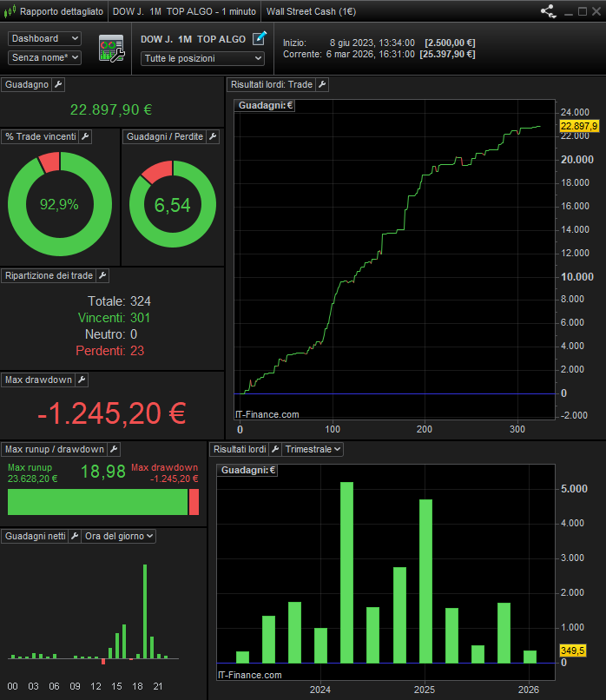Click wrench icon beside Ripartizione dei trade

102,275
